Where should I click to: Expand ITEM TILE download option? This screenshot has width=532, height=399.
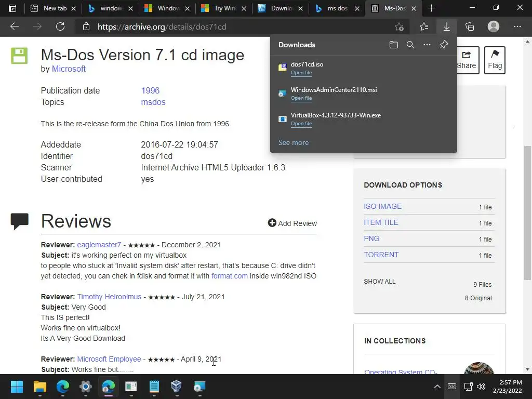point(381,222)
